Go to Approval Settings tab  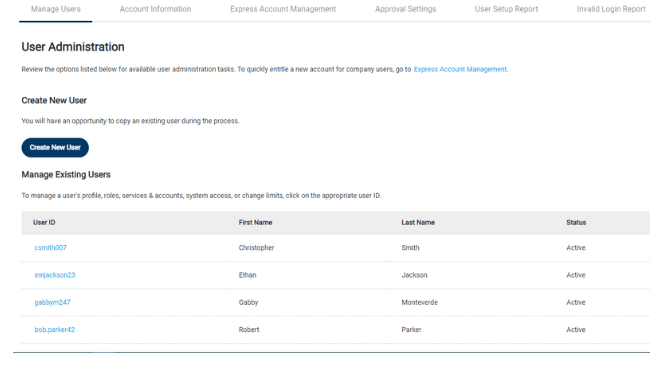[405, 9]
